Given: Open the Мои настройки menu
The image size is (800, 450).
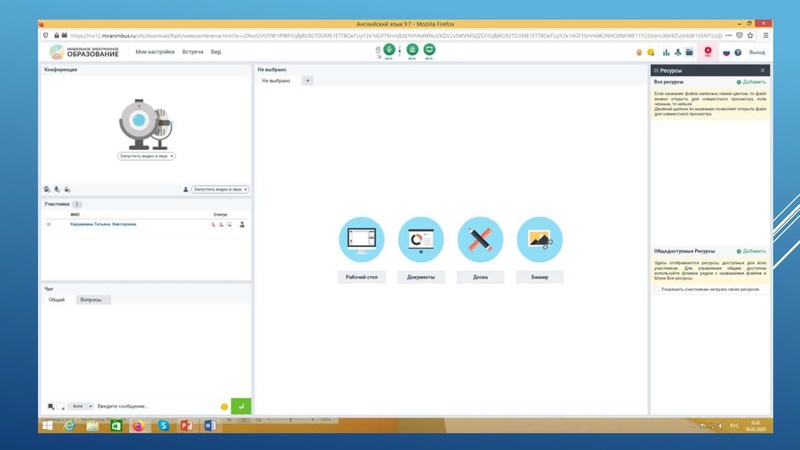Looking at the screenshot, I should [x=155, y=52].
